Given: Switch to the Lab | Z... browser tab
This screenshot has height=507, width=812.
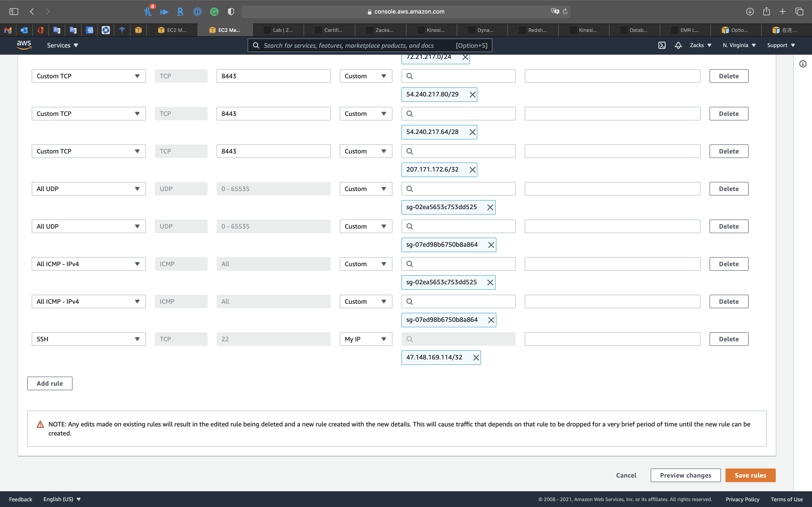Looking at the screenshot, I should click(x=278, y=30).
